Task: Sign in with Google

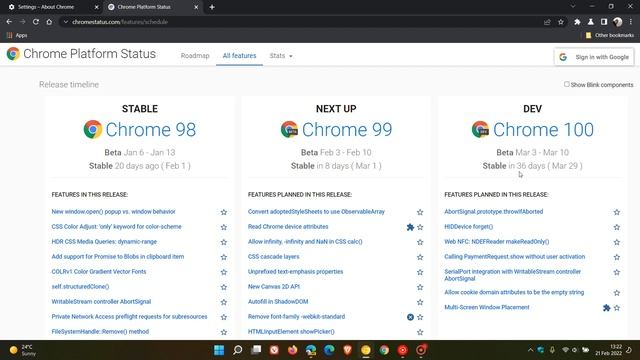Action: coord(594,57)
